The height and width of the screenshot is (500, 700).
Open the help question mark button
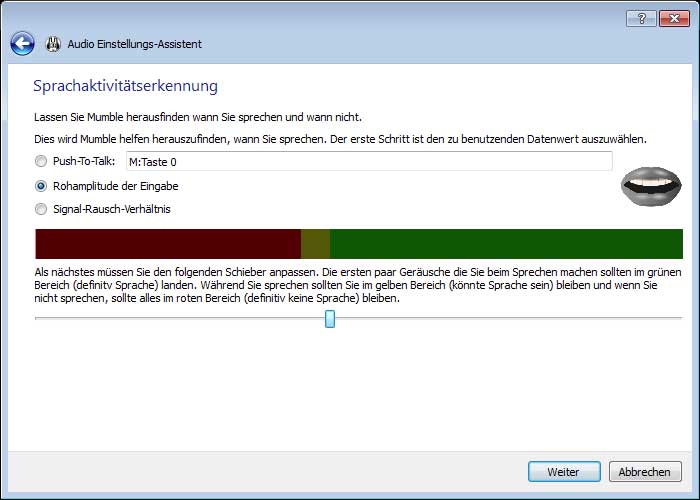[641, 19]
